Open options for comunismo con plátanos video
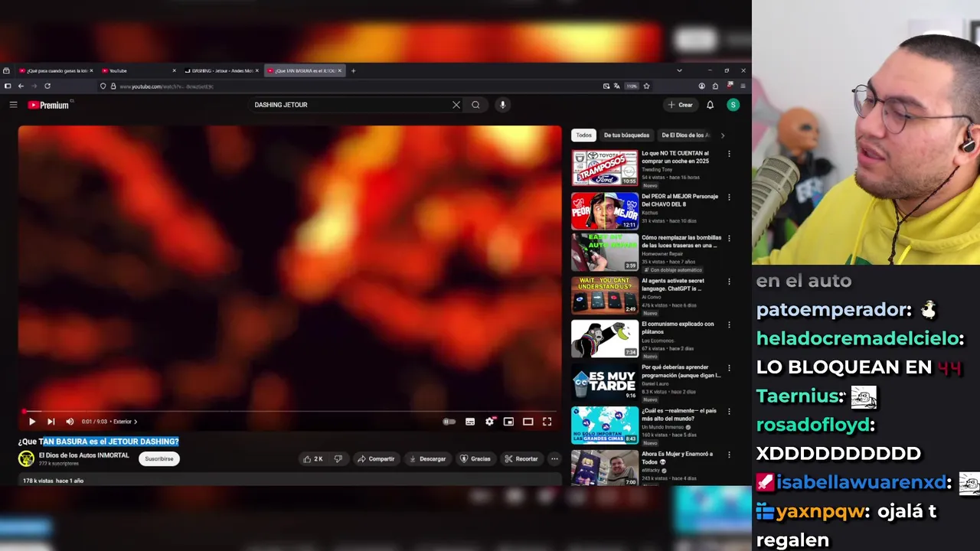Viewport: 980px width, 551px height. (729, 324)
